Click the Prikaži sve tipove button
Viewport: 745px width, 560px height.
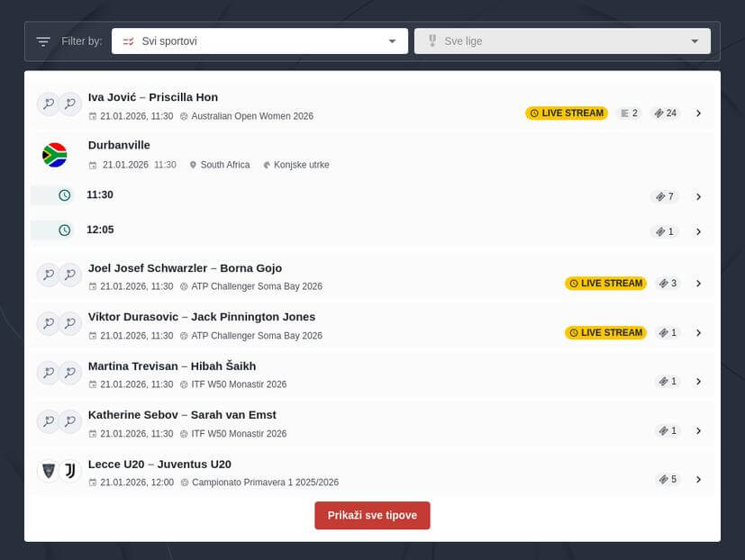[x=372, y=516]
